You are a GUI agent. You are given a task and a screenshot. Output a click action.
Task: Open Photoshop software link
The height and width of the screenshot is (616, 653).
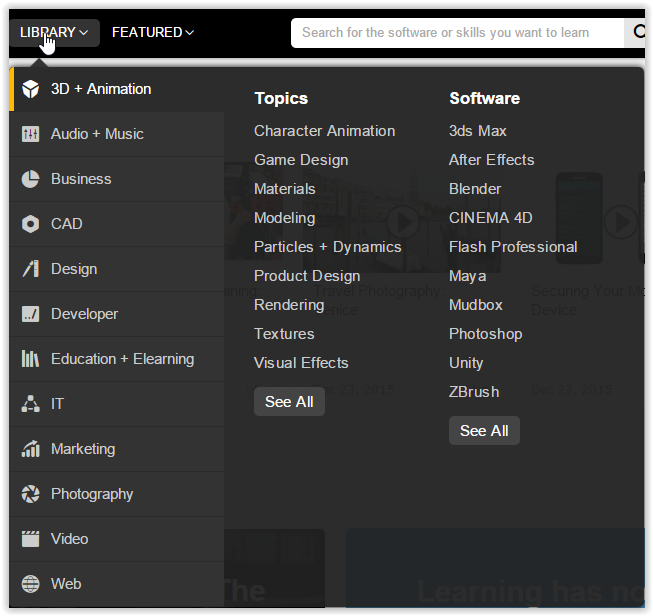tap(486, 334)
